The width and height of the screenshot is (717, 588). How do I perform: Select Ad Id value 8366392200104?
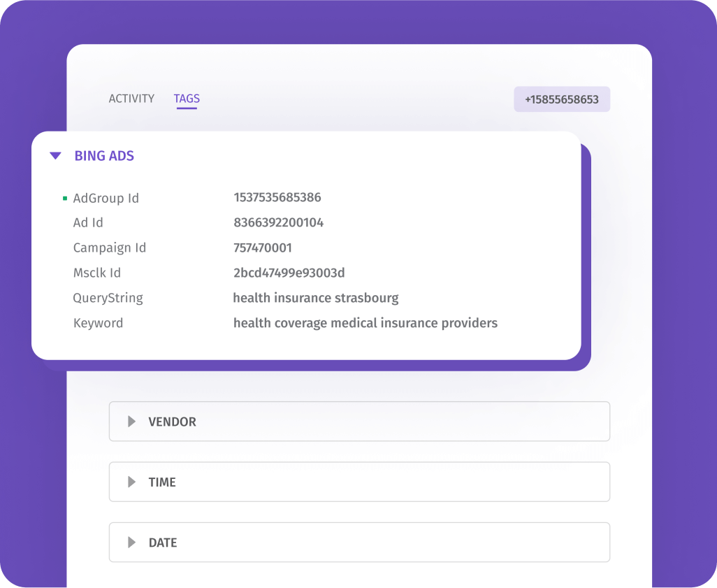tap(278, 222)
